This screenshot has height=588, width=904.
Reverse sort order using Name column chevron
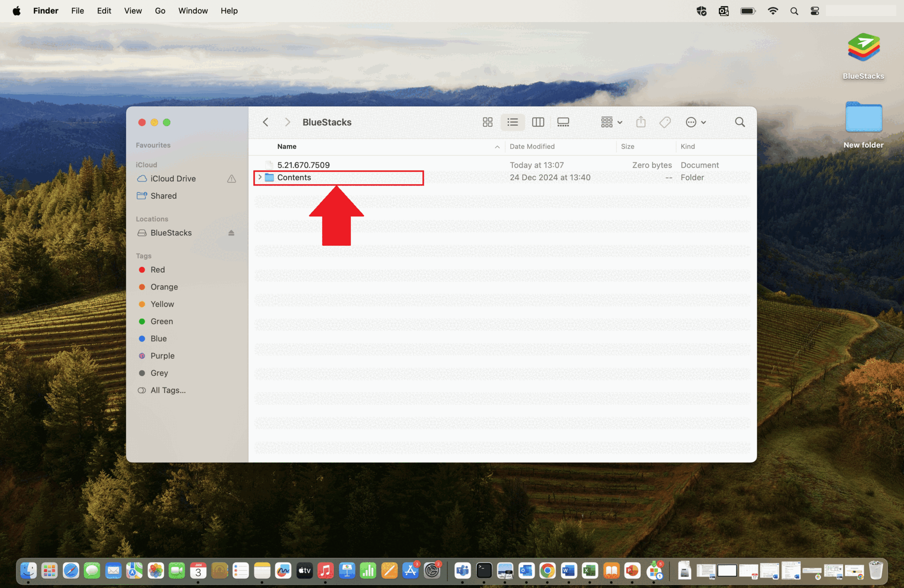click(497, 147)
